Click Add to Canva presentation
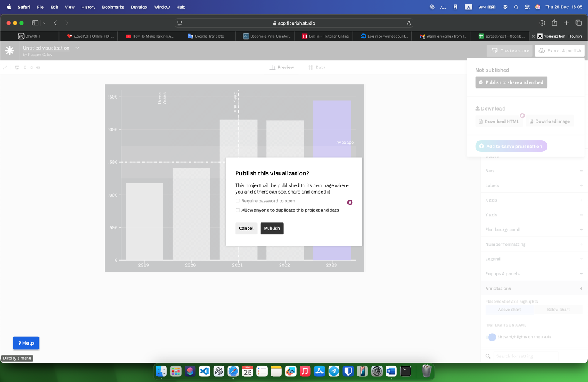Screen dimensions: 588x382 (x=511, y=146)
